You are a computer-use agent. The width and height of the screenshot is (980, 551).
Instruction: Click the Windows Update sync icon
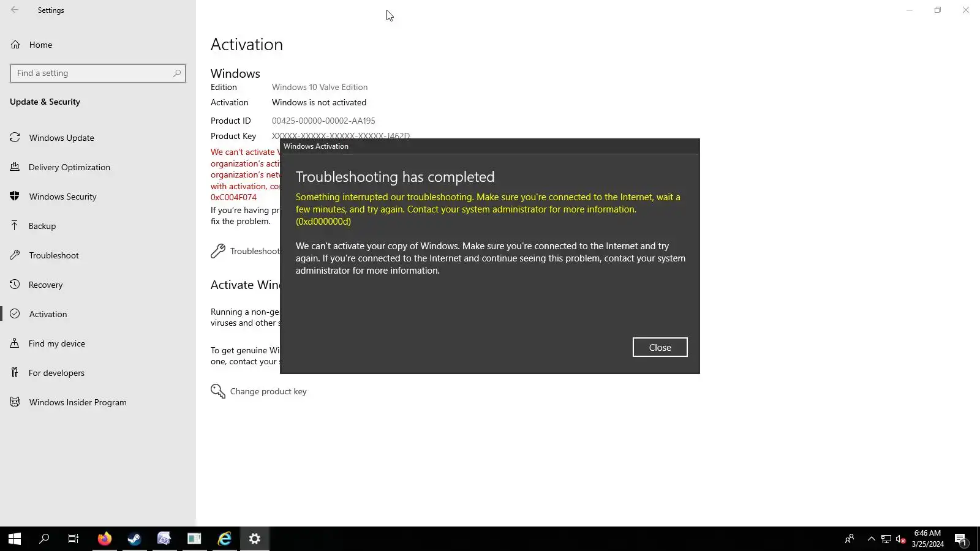[15, 137]
